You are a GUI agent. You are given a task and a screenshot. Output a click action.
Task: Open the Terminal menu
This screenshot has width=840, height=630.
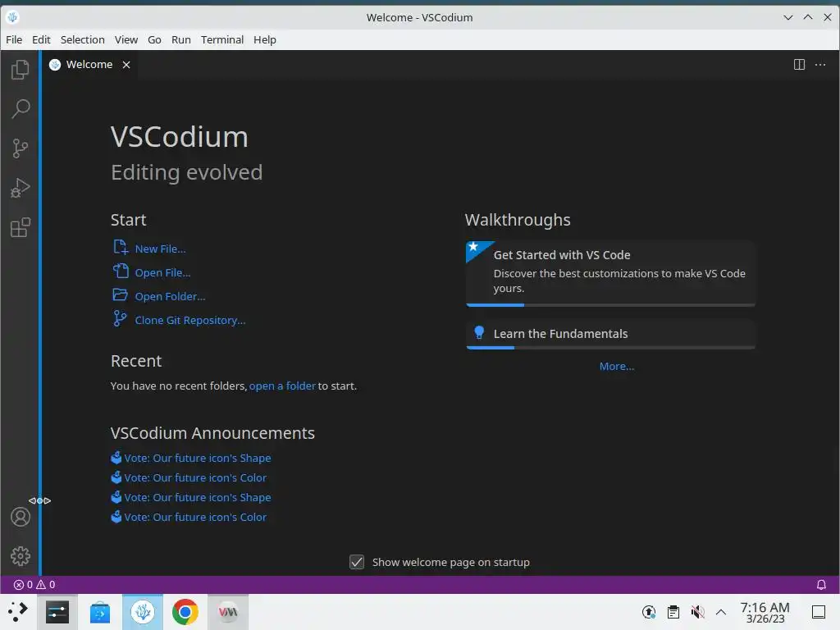[222, 39]
